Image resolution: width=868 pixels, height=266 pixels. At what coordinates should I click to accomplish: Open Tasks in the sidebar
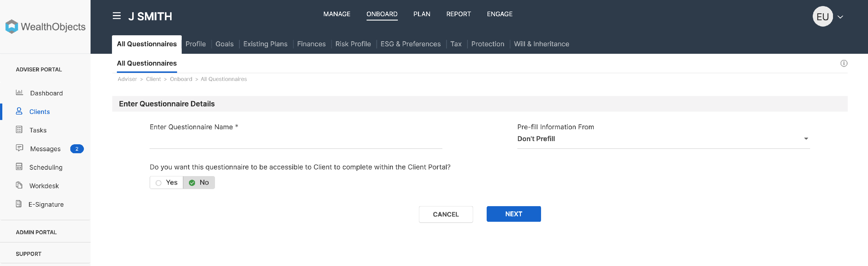point(38,130)
